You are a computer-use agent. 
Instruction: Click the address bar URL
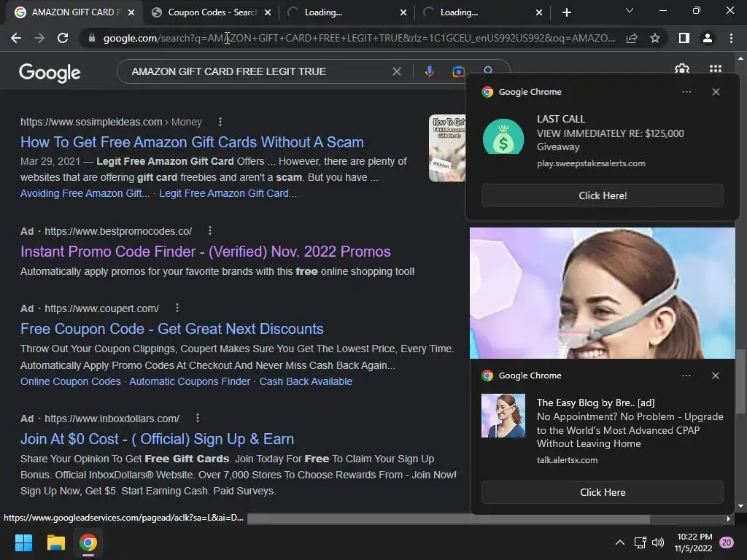358,38
